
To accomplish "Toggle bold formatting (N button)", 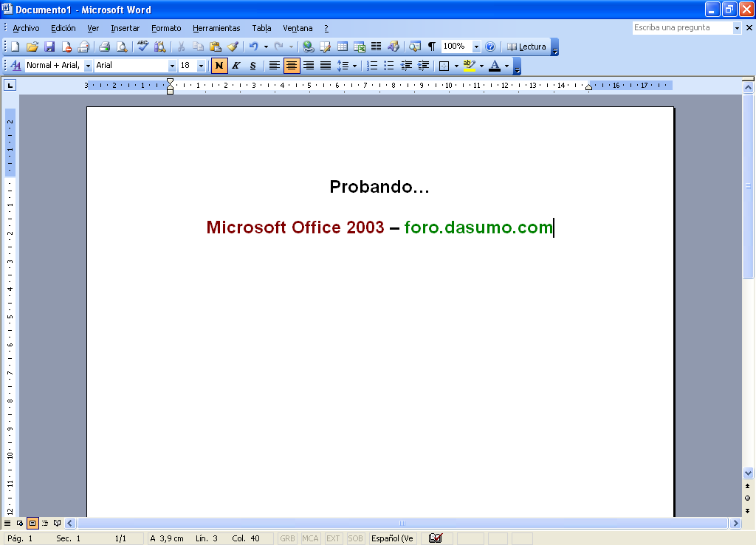I will (x=219, y=66).
